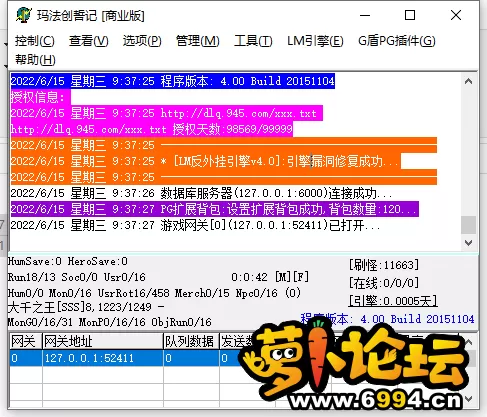Select the 游戏网关[0] 已打开 log line
Screen dimensions: 487x417
(195, 225)
